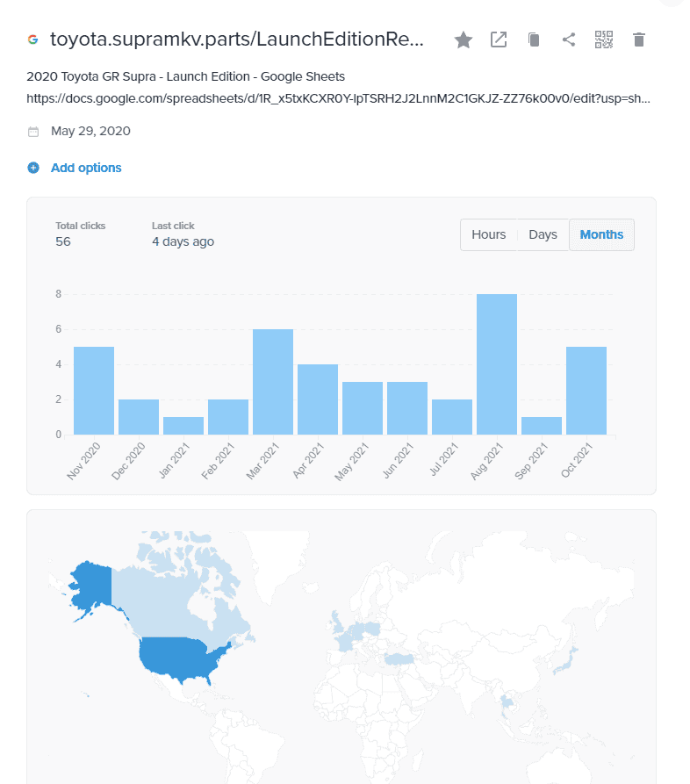Image resolution: width=690 pixels, height=784 pixels.
Task: Select the Oct 2021 bar in chart
Action: point(586,391)
